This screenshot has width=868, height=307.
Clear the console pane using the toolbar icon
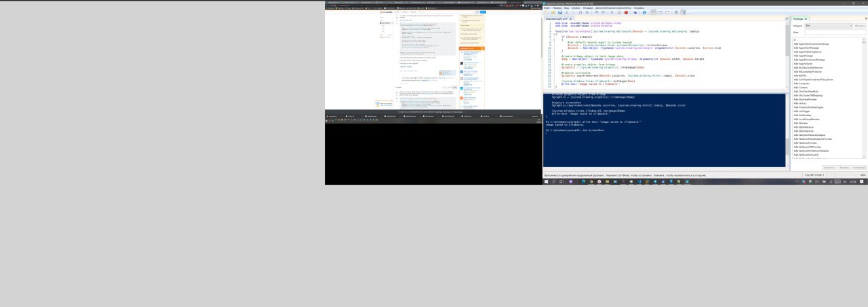[x=587, y=12]
